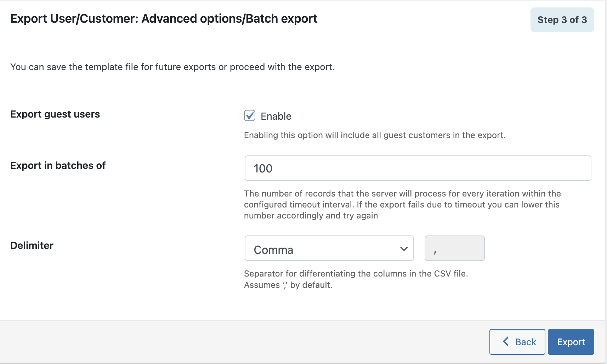Click the 'You can save the template file' text
This screenshot has height=364, width=607.
pyautogui.click(x=172, y=67)
